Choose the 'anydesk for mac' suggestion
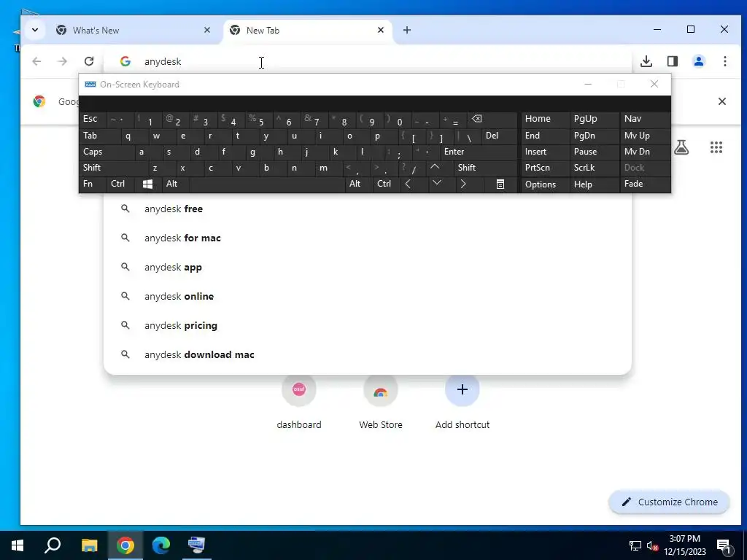 [x=368, y=238]
